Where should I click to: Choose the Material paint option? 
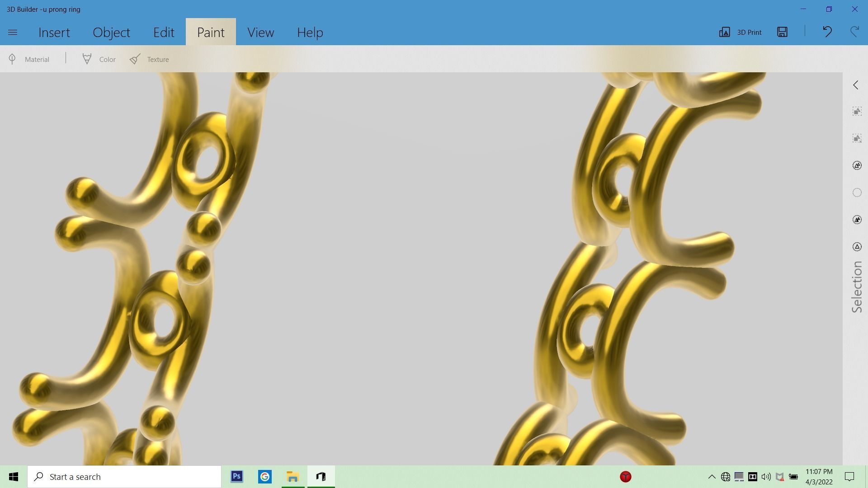pos(29,59)
